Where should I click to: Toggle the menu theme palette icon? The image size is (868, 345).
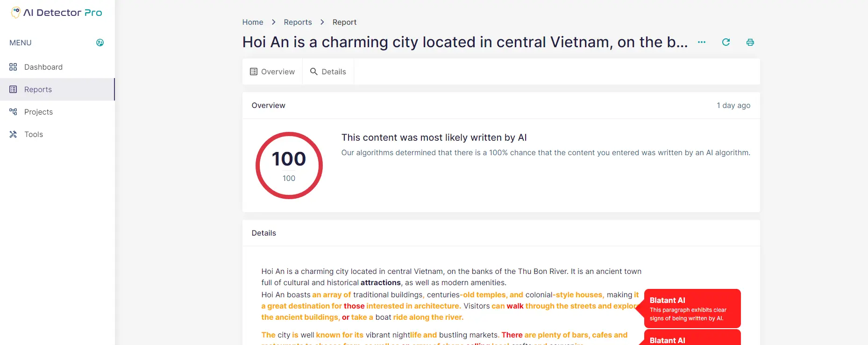point(100,43)
